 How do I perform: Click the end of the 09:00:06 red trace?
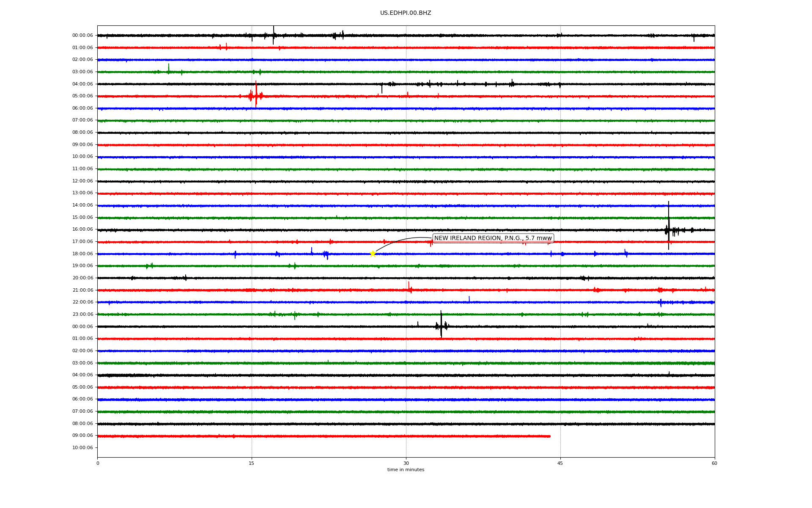coord(549,436)
